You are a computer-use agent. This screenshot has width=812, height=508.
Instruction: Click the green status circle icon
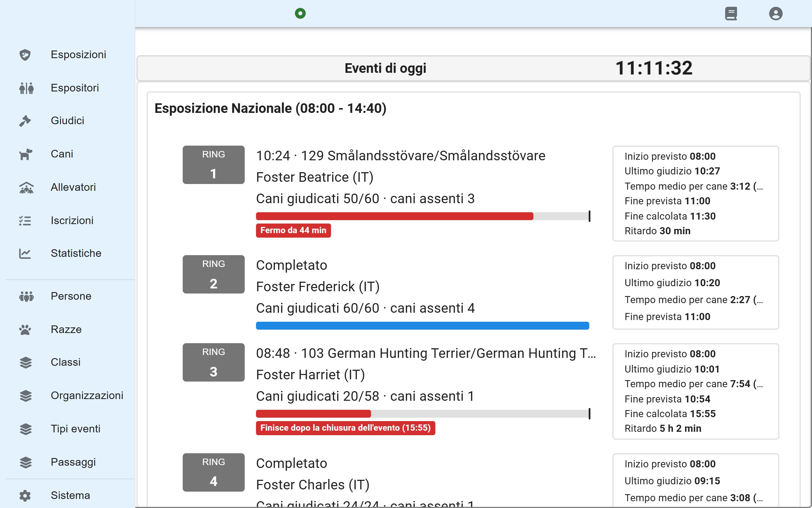click(300, 14)
